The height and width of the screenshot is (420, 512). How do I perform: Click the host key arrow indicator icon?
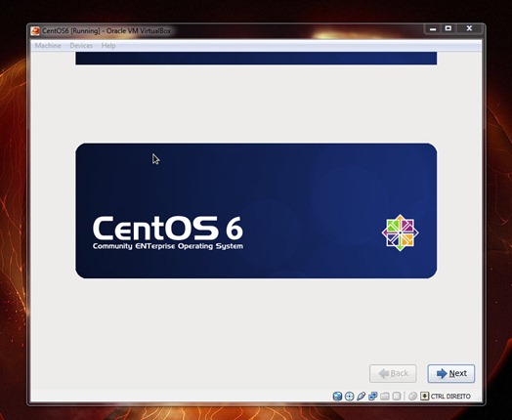click(424, 397)
